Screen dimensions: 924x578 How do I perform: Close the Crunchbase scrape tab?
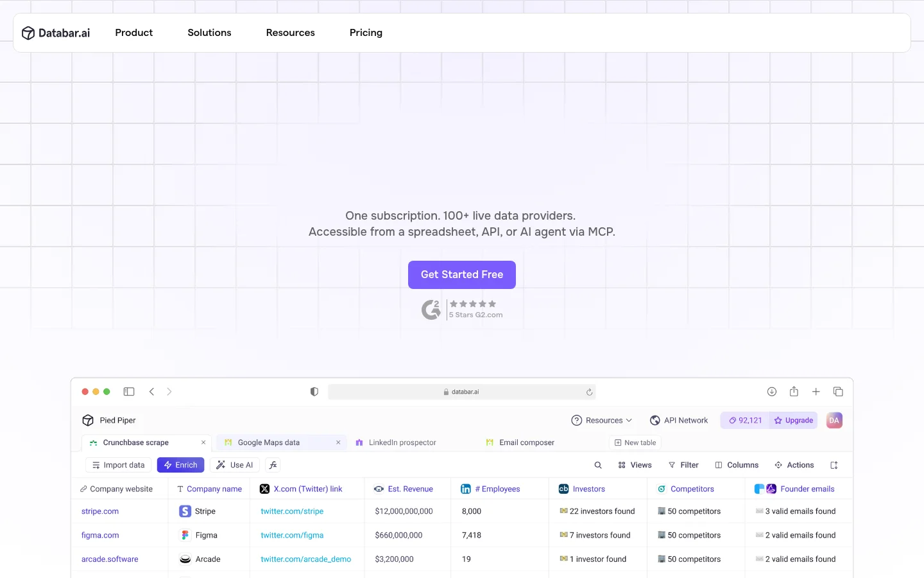point(203,442)
